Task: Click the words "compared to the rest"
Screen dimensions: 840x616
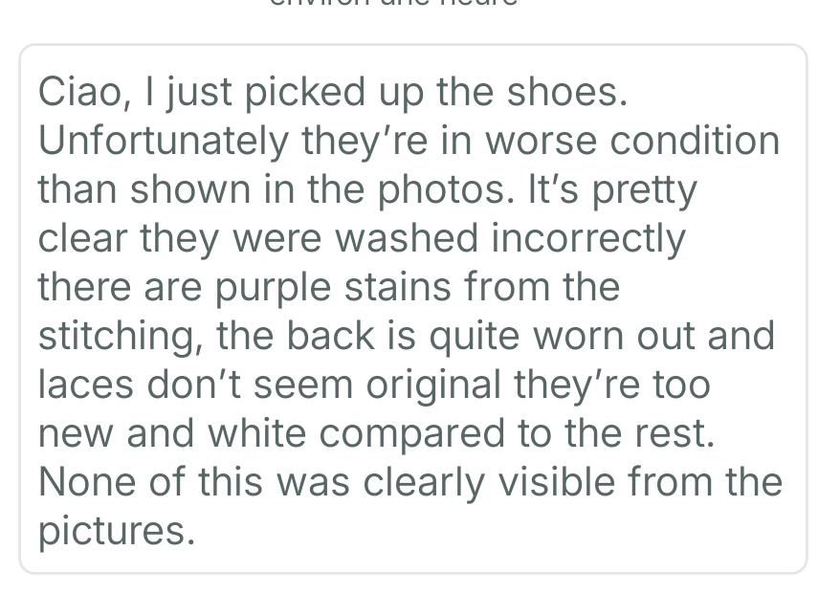Action: 518,433
